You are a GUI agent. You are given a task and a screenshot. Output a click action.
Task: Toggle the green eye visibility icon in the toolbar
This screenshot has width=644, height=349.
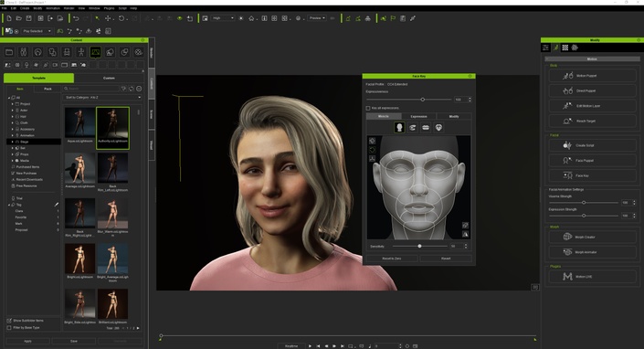coord(179,18)
